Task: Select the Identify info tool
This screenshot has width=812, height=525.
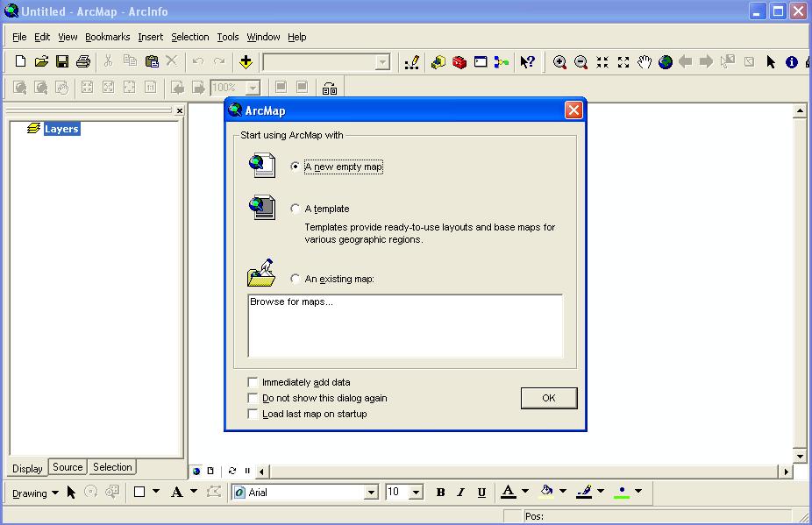Action: pos(791,62)
